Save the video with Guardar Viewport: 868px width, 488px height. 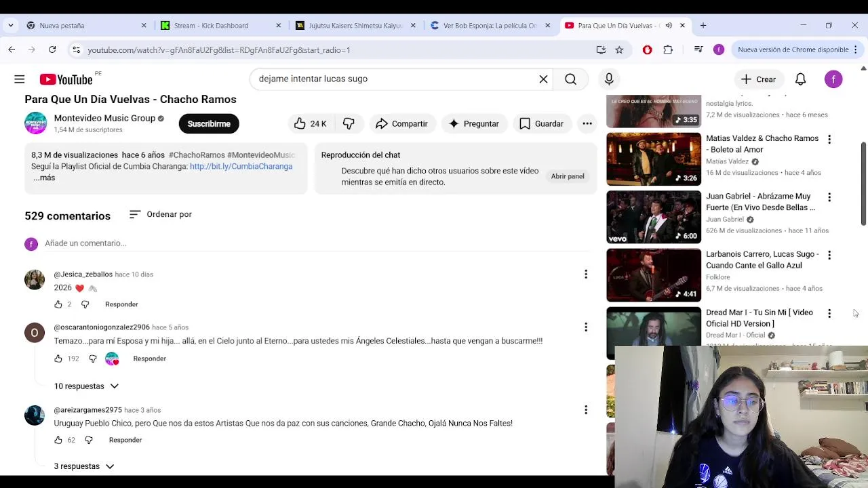tap(541, 123)
